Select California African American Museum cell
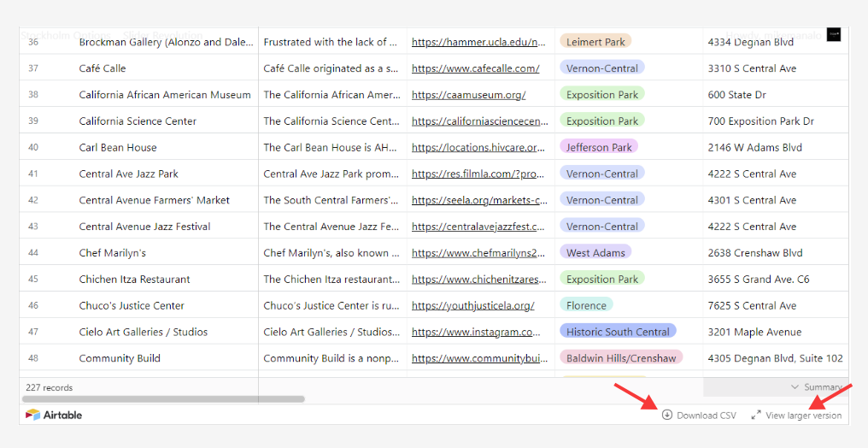Viewport: 868px width, 448px height. (x=167, y=95)
